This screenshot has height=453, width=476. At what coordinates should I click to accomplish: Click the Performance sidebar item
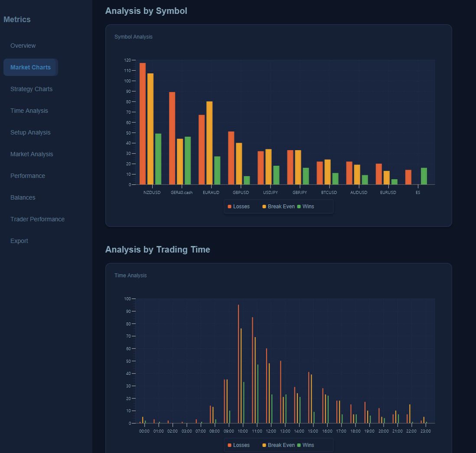[28, 176]
